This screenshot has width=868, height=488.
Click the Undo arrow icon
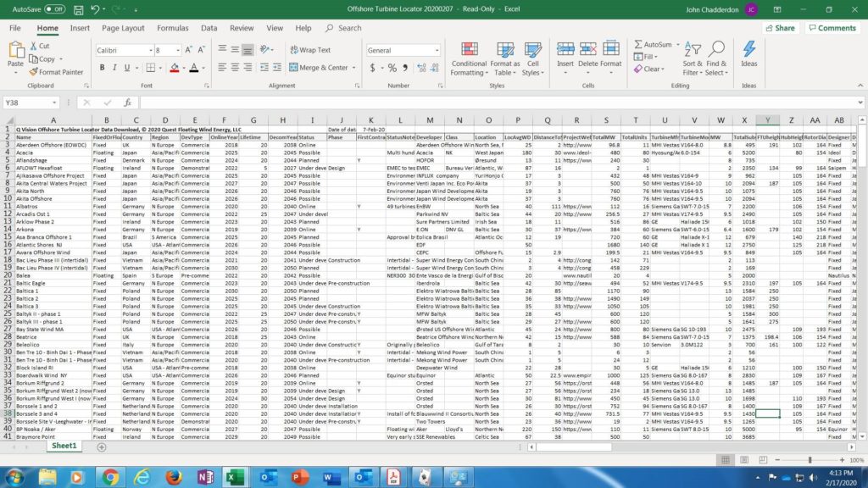click(95, 9)
